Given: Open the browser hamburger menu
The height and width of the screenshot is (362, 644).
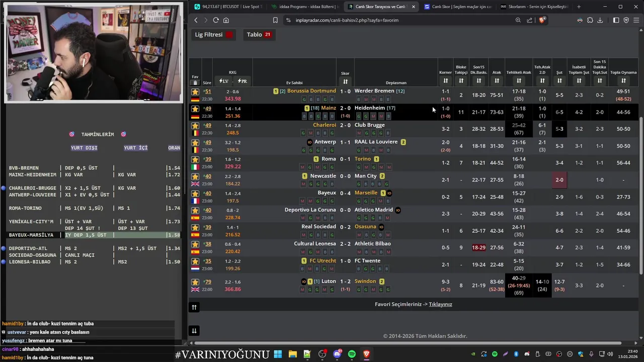Looking at the screenshot, I should pyautogui.click(x=636, y=20).
